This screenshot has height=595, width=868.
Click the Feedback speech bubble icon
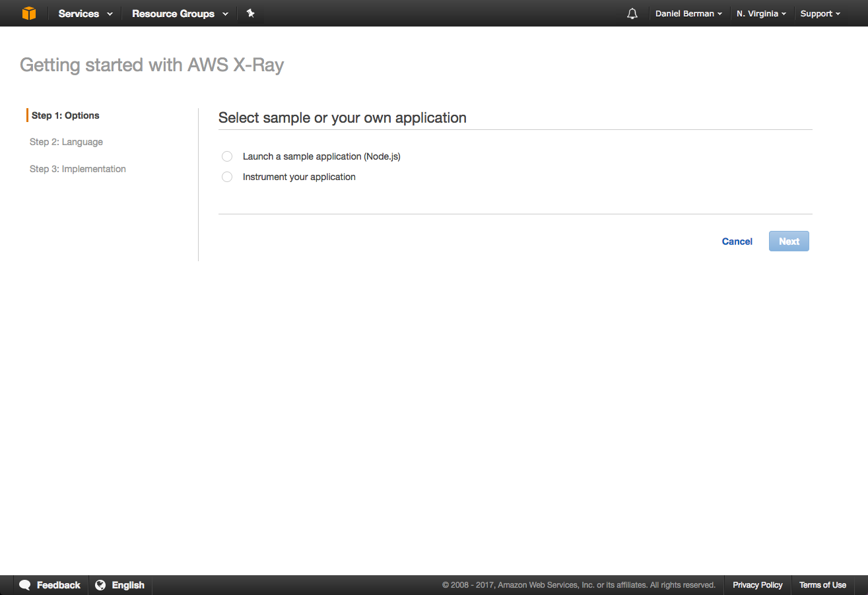pos(25,585)
